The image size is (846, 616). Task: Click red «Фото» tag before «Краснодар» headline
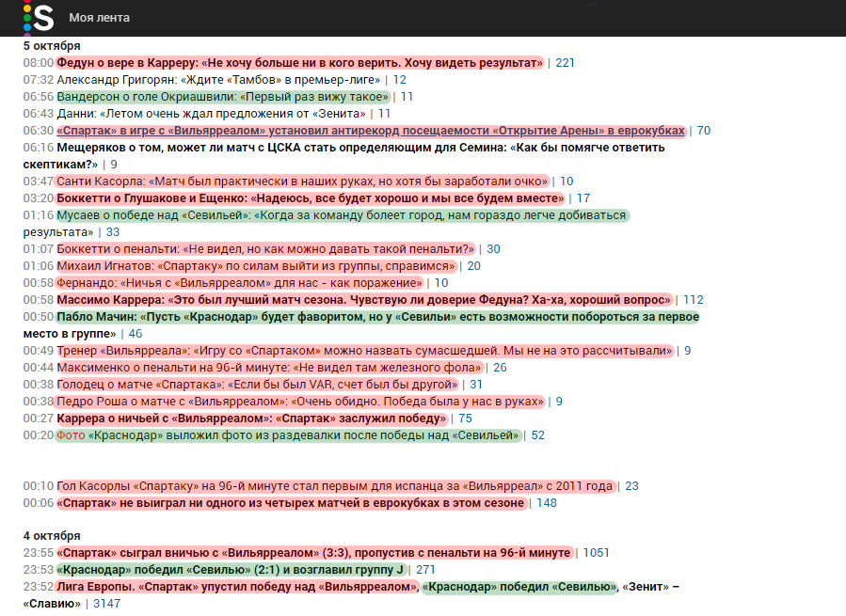[71, 435]
